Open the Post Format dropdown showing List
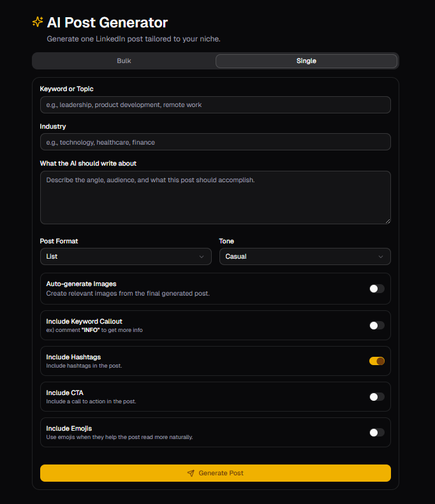Image resolution: width=435 pixels, height=504 pixels. (125, 257)
